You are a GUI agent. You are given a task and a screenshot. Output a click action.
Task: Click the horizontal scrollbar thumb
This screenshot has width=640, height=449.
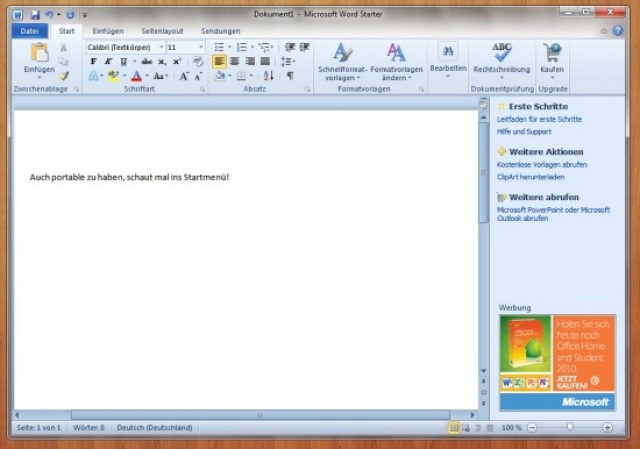click(x=260, y=415)
